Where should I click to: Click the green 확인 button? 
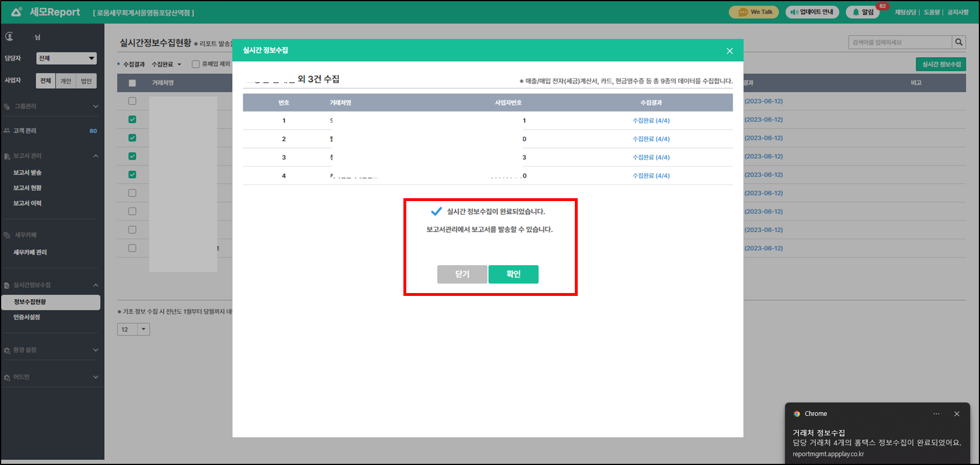[x=513, y=274]
